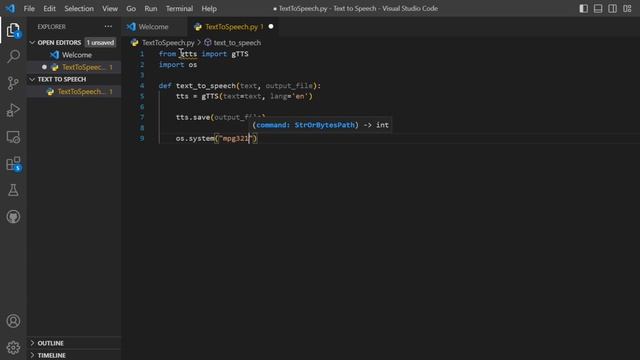The width and height of the screenshot is (640, 360).
Task: Open Customize Layout icon
Action: click(627, 9)
